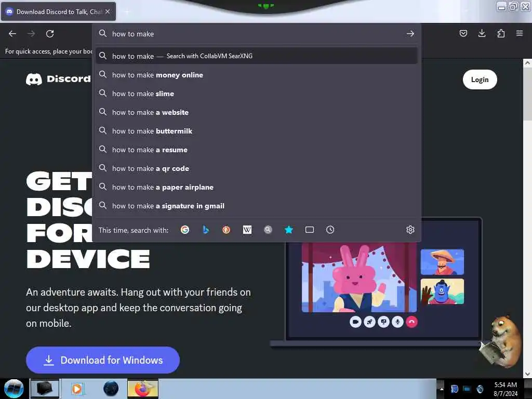532x399 pixels.
Task: Click the blue round system tray icon
Action: tap(480, 389)
